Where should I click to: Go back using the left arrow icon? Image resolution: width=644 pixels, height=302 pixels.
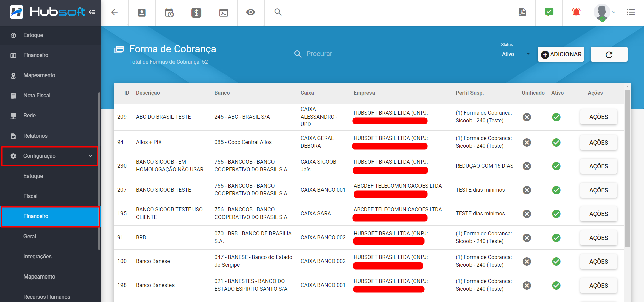pyautogui.click(x=114, y=12)
